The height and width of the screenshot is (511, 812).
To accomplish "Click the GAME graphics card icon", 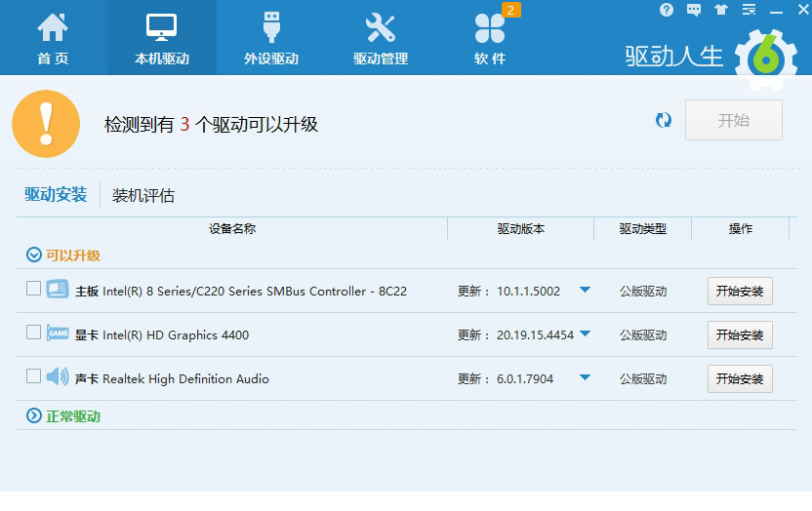I will click(x=58, y=333).
